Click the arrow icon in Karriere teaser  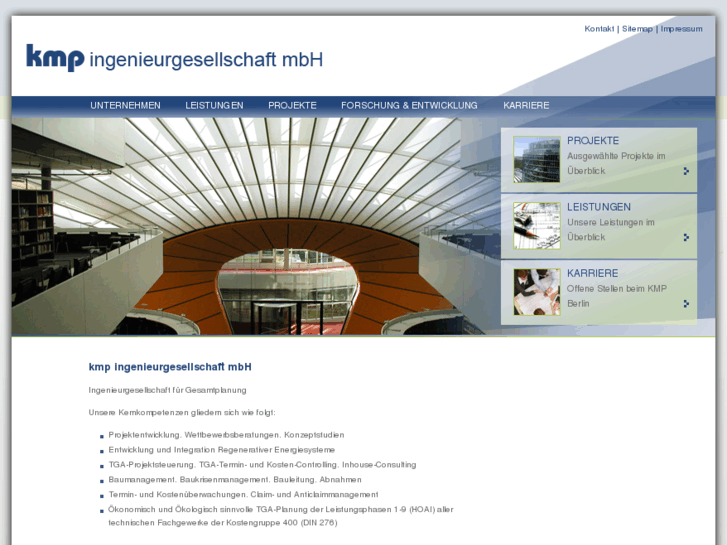point(686,304)
